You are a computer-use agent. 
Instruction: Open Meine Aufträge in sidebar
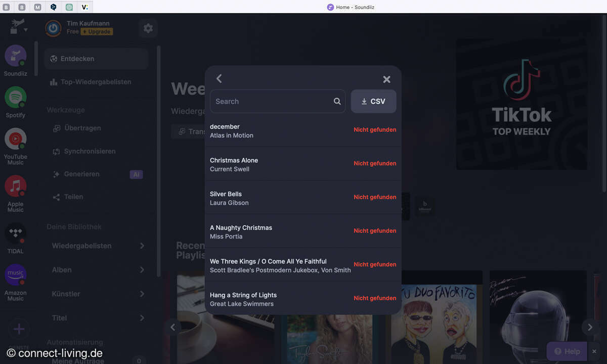point(78,360)
